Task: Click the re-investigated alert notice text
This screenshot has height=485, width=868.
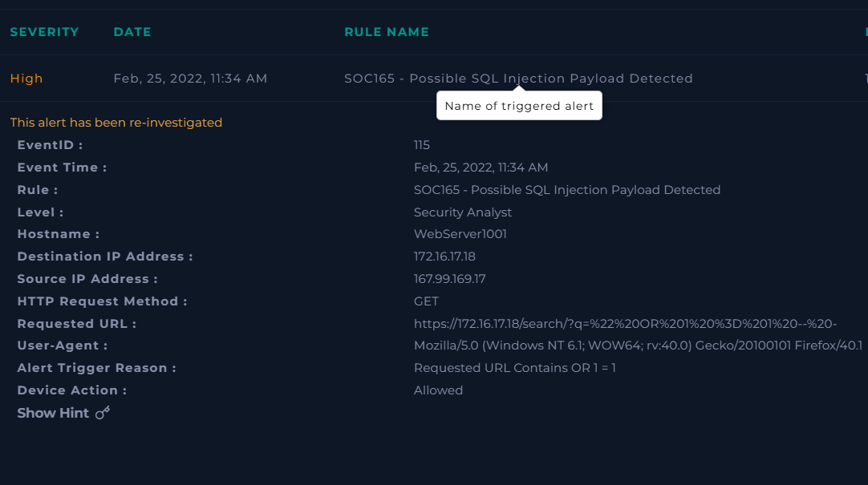Action: (115, 122)
